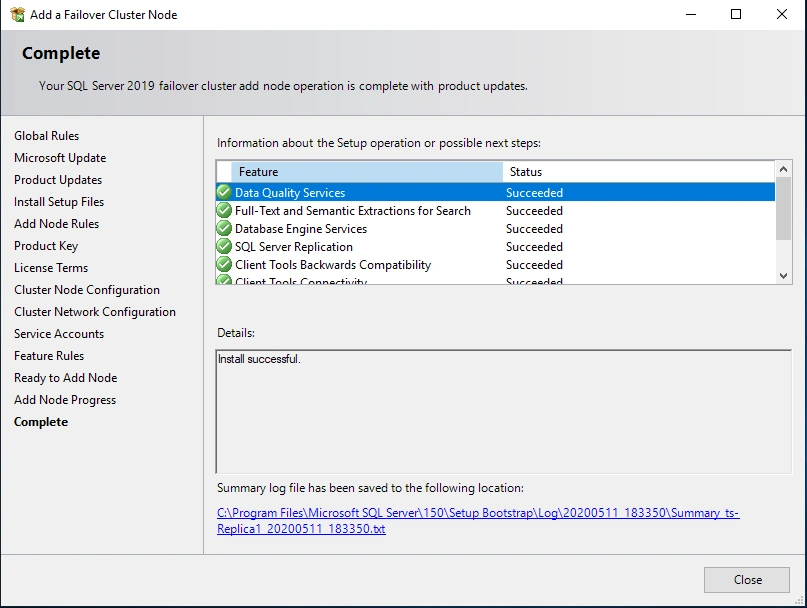Sort by the Status column header
807x608 pixels.
coord(638,171)
